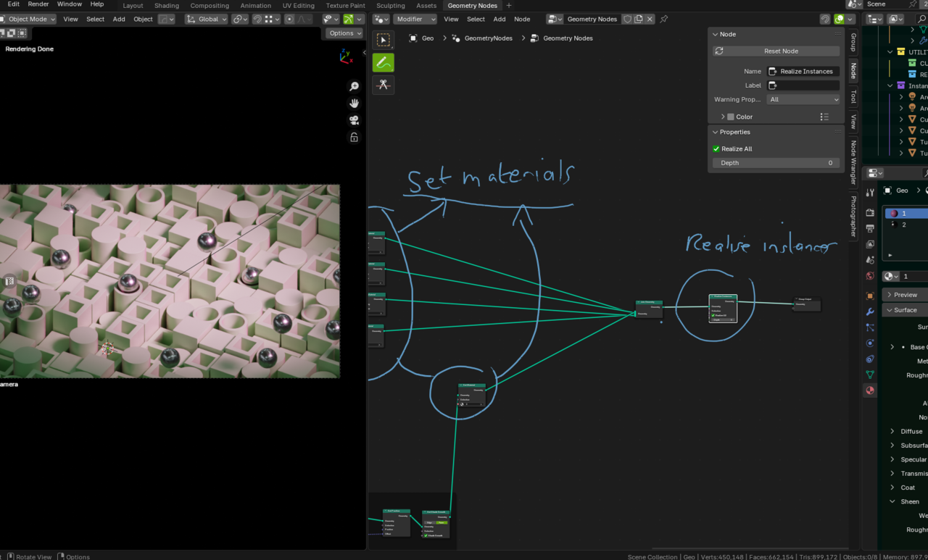Choose the Select Box tool
Viewport: 928px width, 560px height.
click(384, 40)
